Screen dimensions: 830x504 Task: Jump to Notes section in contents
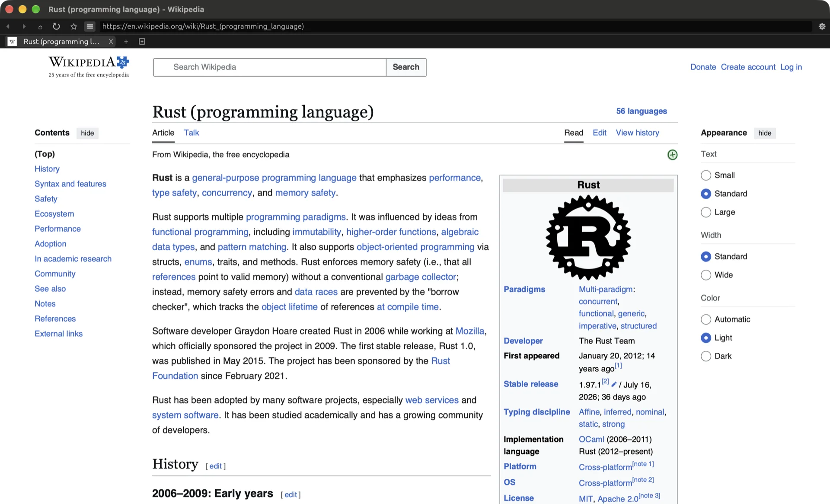45,304
